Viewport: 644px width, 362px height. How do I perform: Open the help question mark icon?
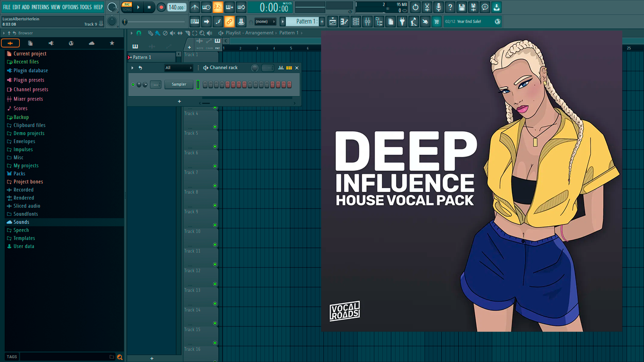coord(450,7)
